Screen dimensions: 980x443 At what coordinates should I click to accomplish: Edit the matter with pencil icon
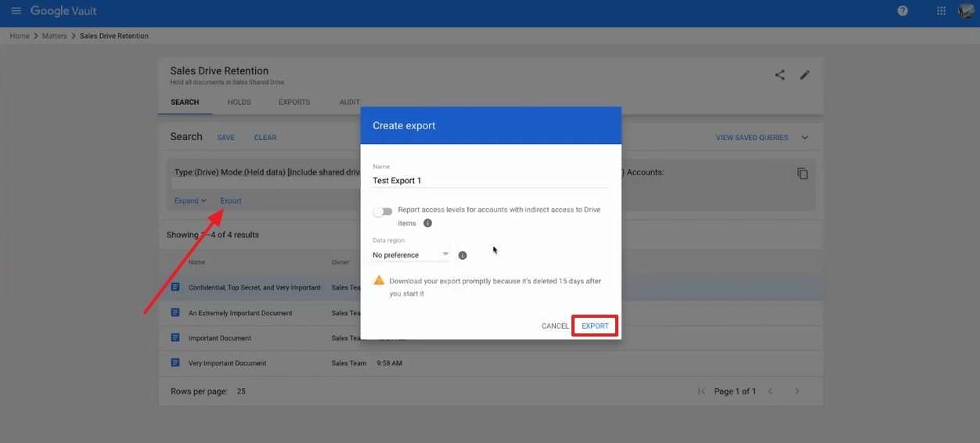click(x=805, y=75)
